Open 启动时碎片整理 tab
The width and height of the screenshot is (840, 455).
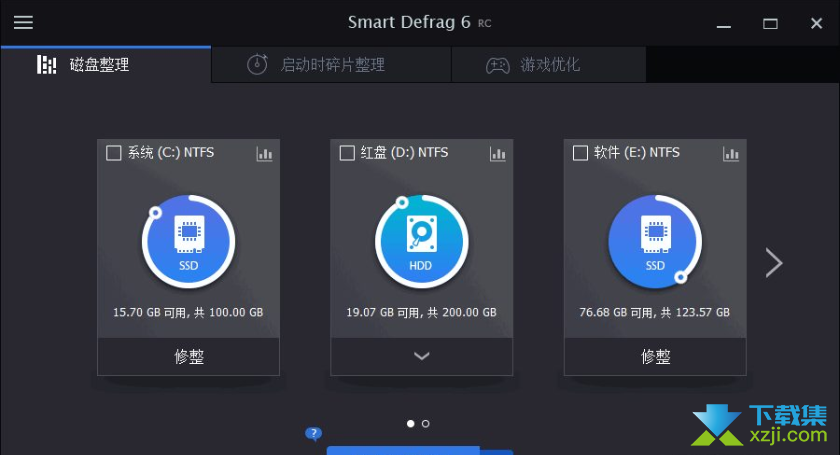tap(332, 65)
